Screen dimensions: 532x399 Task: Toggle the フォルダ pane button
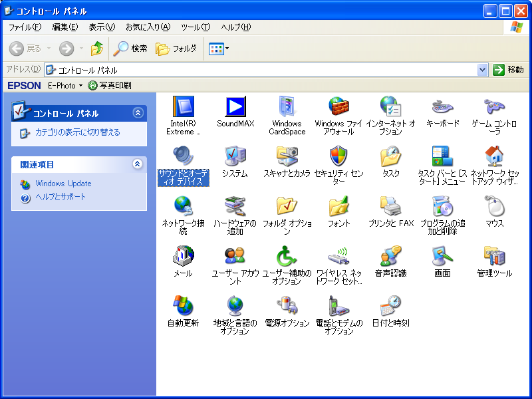point(176,49)
